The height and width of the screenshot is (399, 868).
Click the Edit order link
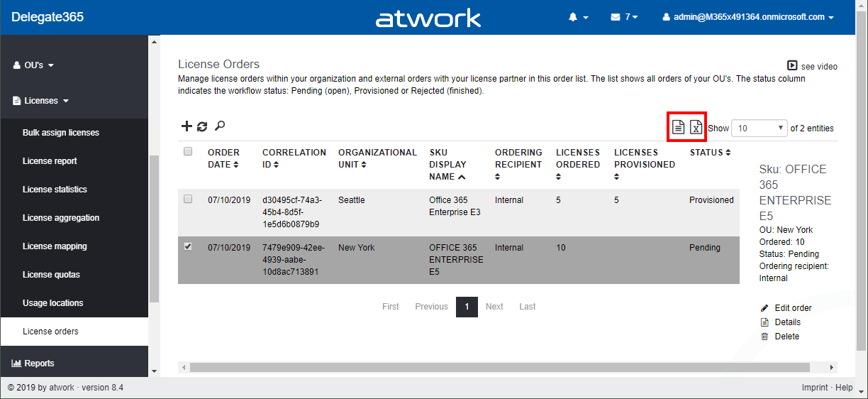click(793, 308)
